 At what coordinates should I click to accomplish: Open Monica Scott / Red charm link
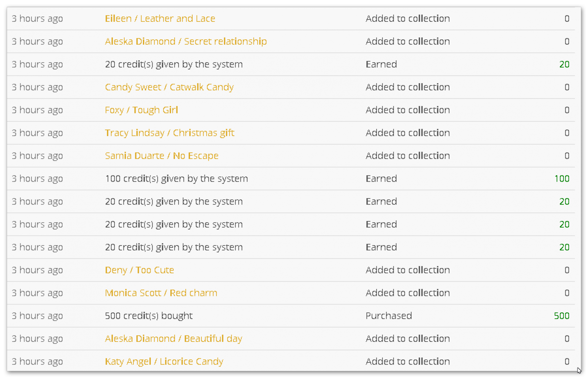click(161, 293)
